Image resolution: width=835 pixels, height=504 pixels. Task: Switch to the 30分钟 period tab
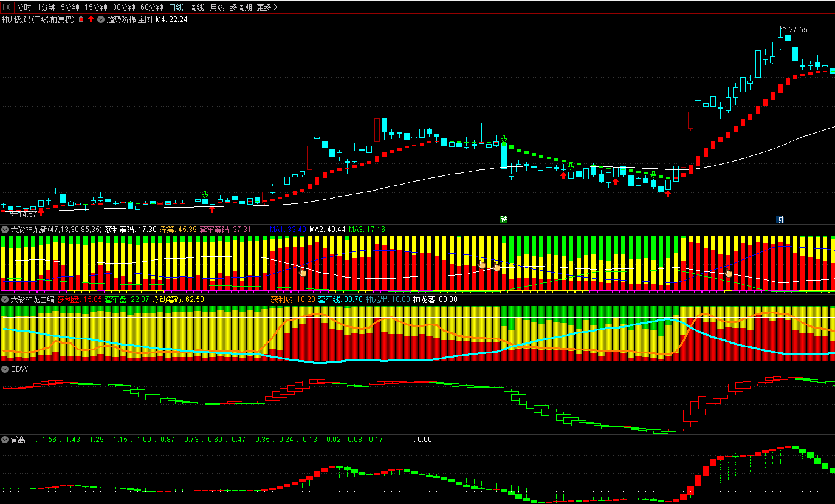click(x=124, y=7)
